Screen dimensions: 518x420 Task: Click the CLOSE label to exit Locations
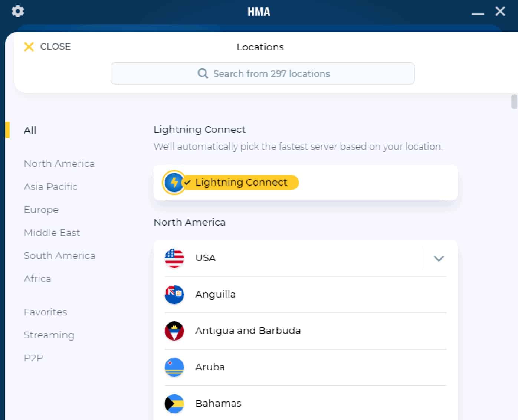point(55,46)
